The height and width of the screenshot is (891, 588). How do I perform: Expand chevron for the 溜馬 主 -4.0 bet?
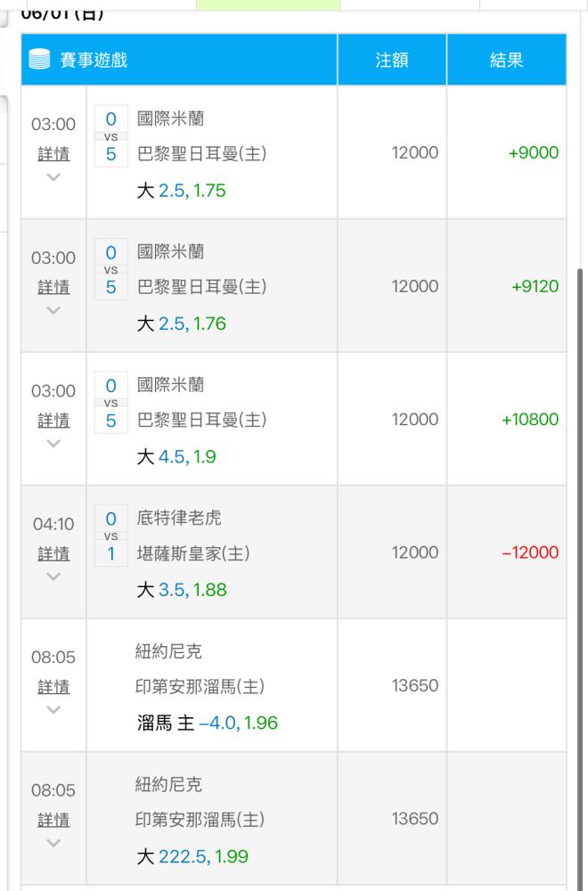(x=53, y=710)
